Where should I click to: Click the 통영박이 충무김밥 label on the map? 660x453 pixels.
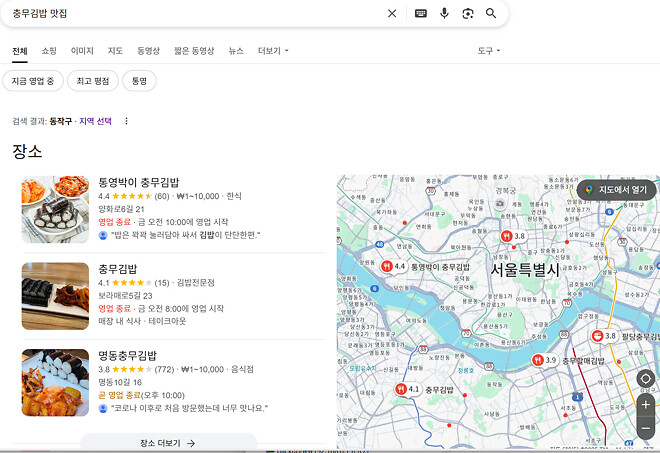pos(440,267)
